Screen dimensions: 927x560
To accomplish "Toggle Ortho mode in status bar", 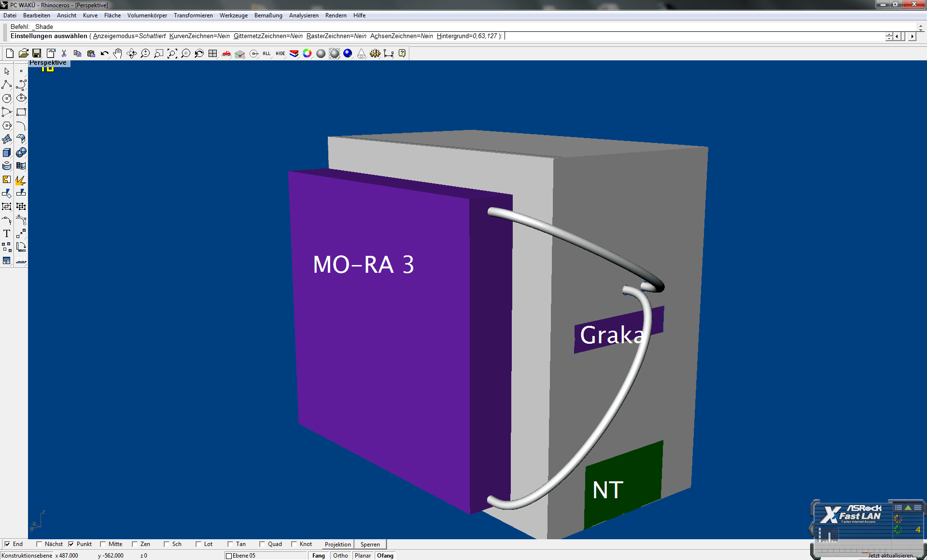I will pos(340,556).
